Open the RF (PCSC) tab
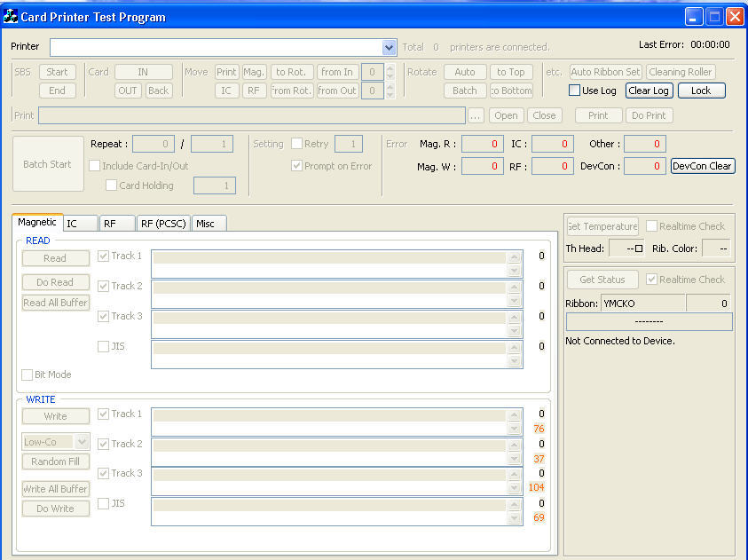The width and height of the screenshot is (748, 560). tap(163, 224)
